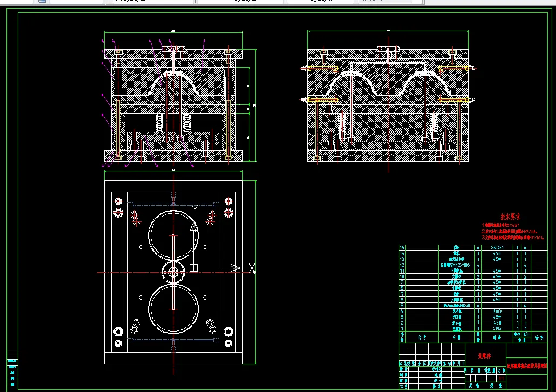Click the SKD61 material cell in row 15
This screenshot has width=556, height=392.
(497, 248)
